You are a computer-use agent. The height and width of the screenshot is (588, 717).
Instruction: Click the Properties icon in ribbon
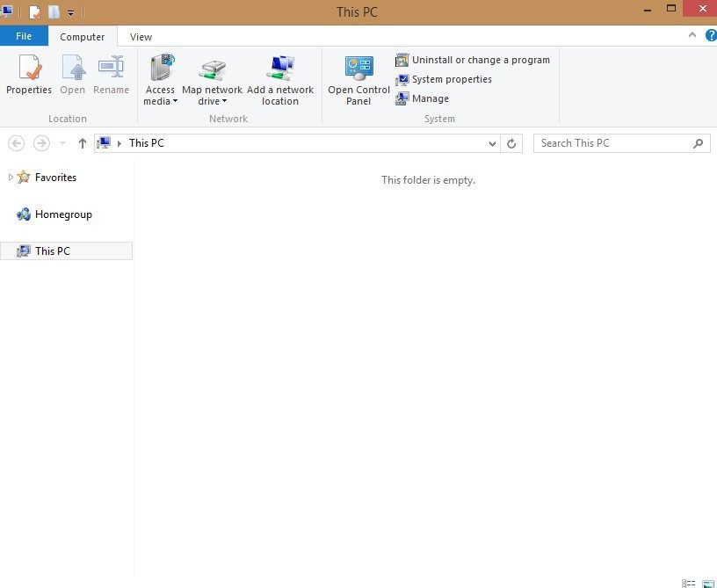[29, 69]
